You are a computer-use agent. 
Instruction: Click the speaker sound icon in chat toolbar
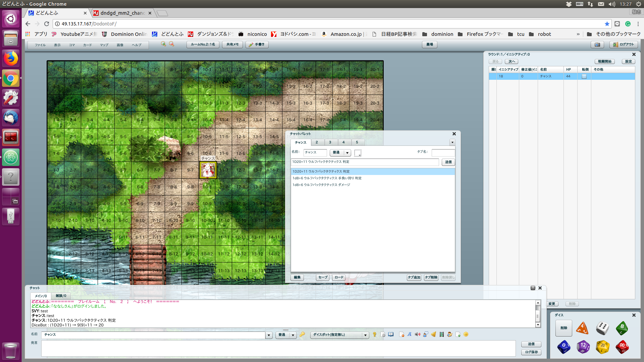point(417,335)
